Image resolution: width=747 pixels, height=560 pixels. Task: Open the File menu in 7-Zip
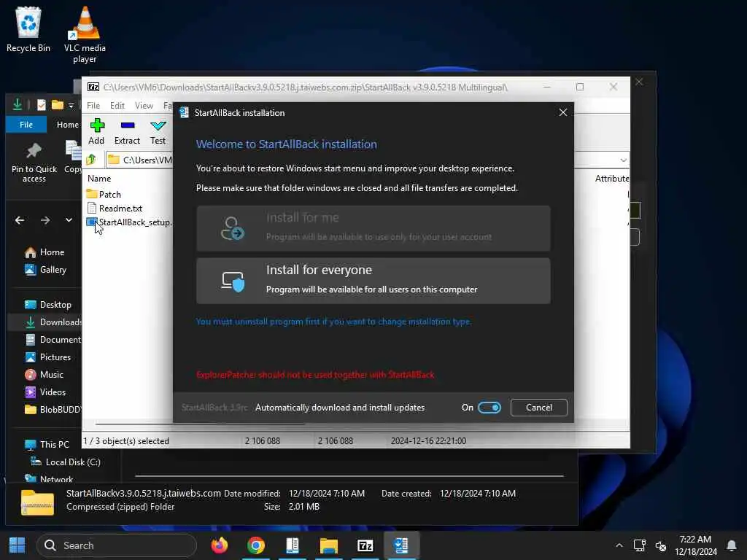[93, 106]
